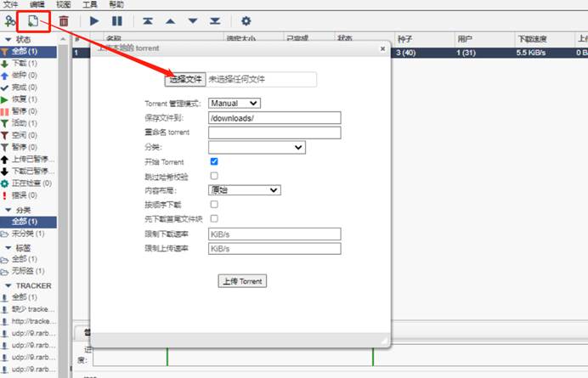Click the 保存文件到 /downloads/ path field
Viewport: 588px width, 378px height.
tap(274, 118)
